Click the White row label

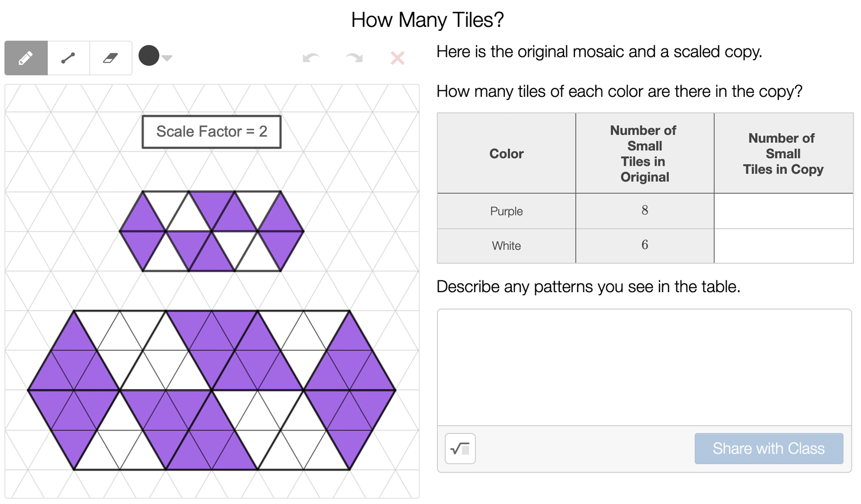point(506,246)
